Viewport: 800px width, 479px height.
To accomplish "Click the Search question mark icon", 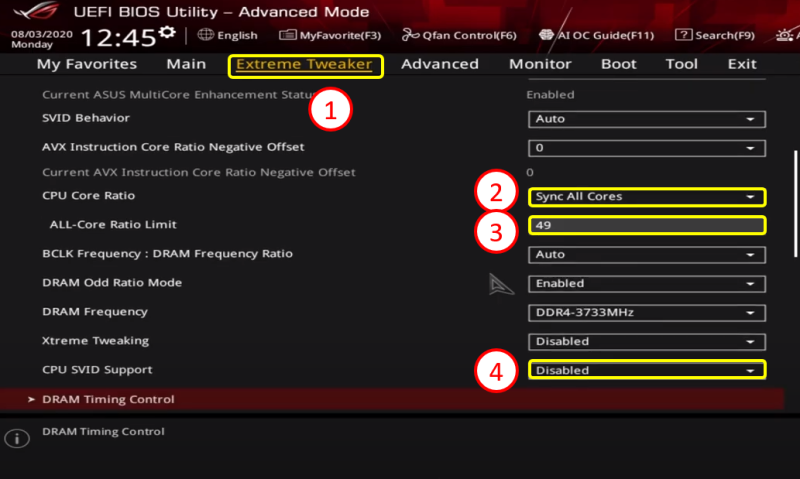I will (683, 35).
